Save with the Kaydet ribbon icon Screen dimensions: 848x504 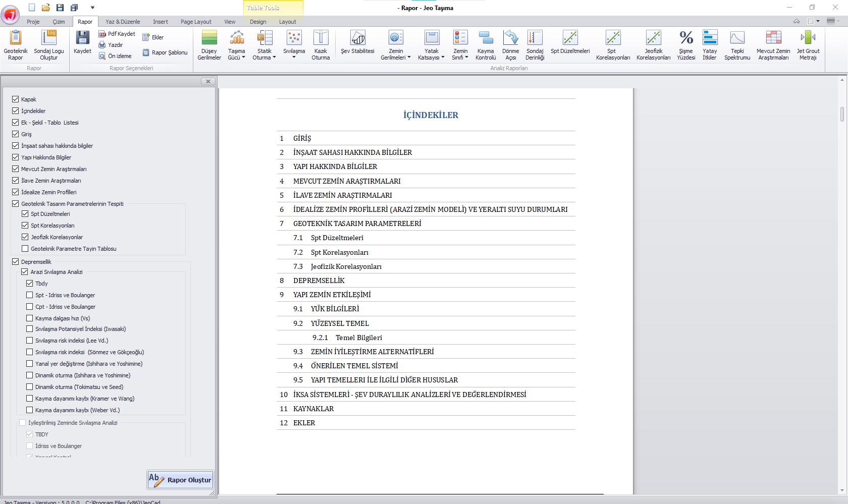82,42
